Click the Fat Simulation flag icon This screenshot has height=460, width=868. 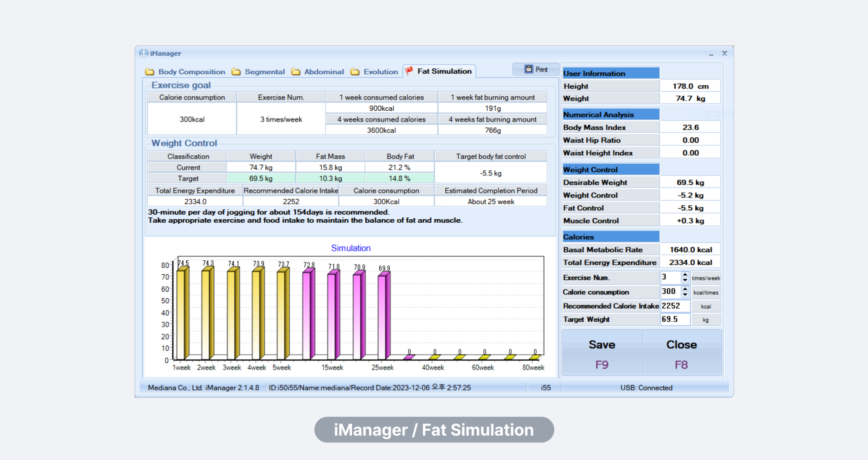coord(409,71)
